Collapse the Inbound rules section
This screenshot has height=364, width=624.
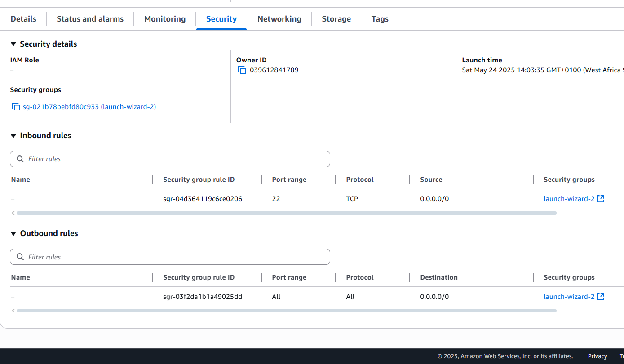point(13,136)
